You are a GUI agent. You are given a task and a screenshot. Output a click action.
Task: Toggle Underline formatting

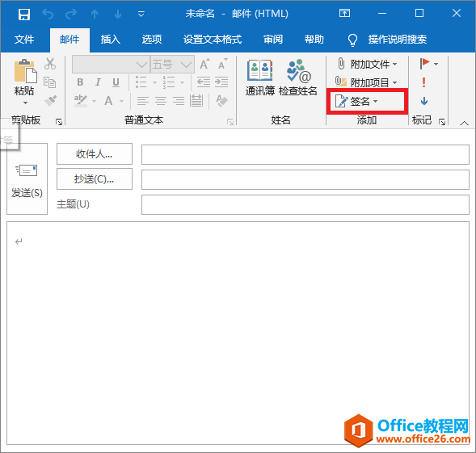coord(116,82)
